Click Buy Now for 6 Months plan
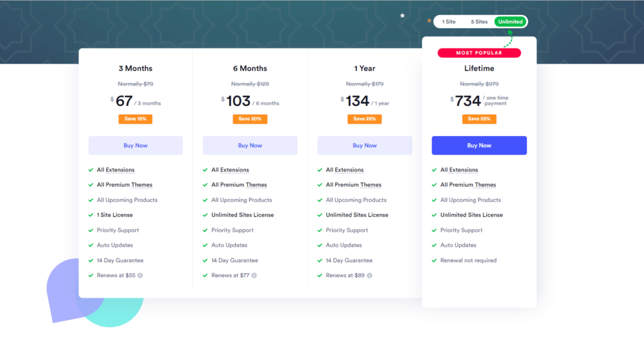644x338 pixels. pyautogui.click(x=250, y=145)
